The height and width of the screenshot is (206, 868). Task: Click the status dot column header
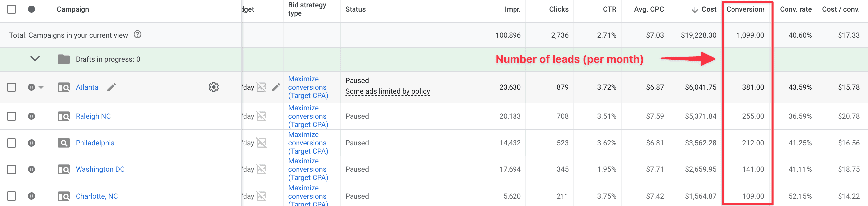32,9
